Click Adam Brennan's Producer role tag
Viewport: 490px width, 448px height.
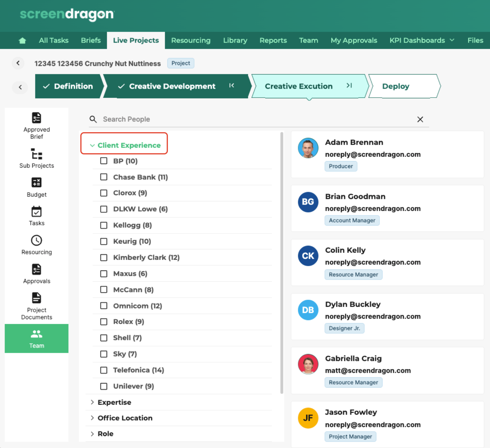pos(341,166)
